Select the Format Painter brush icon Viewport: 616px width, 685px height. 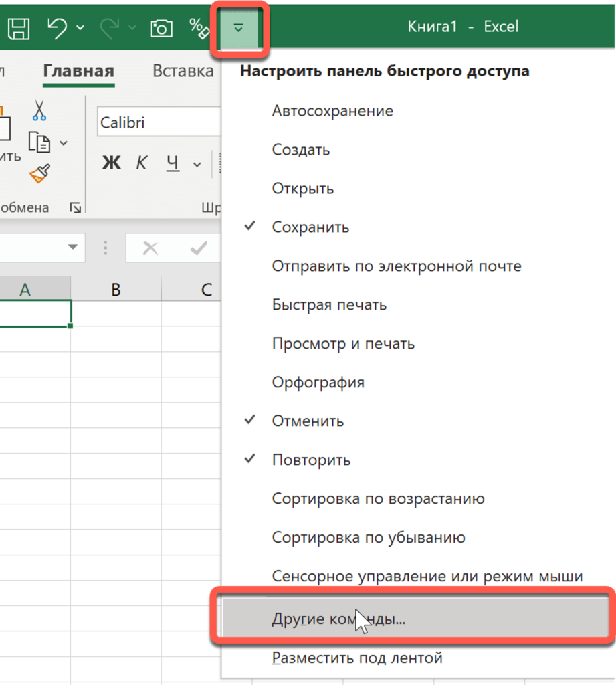39,174
